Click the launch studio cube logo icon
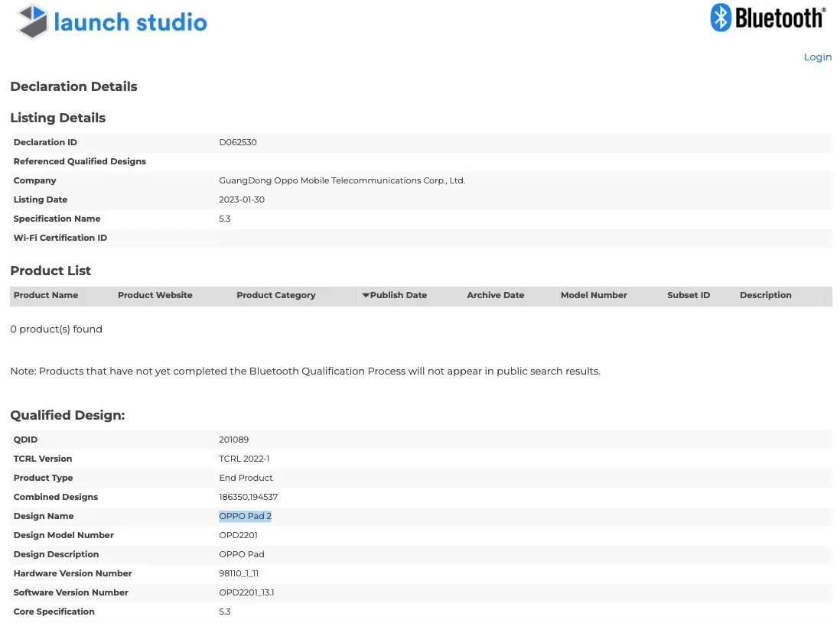 point(32,21)
